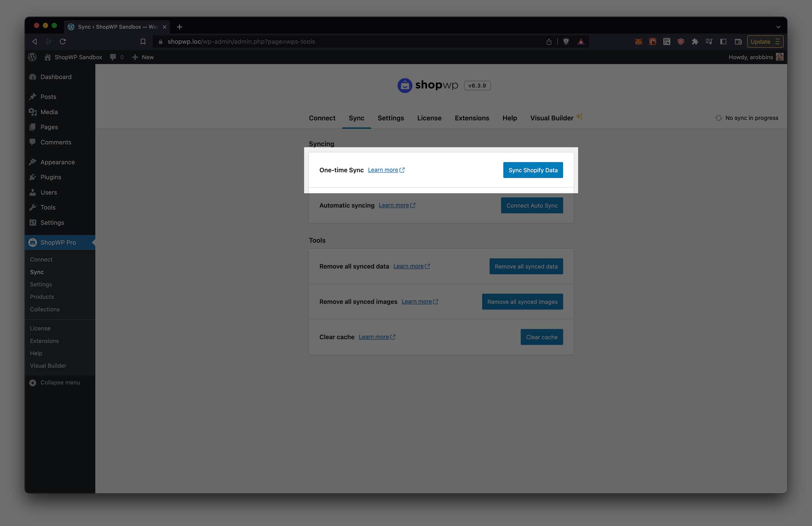Click the Update browser button
Viewport: 812px width, 526px height.
[765, 42]
